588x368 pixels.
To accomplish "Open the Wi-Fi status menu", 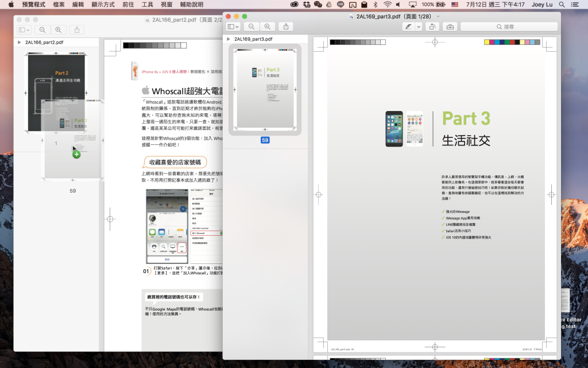I will coord(388,5).
